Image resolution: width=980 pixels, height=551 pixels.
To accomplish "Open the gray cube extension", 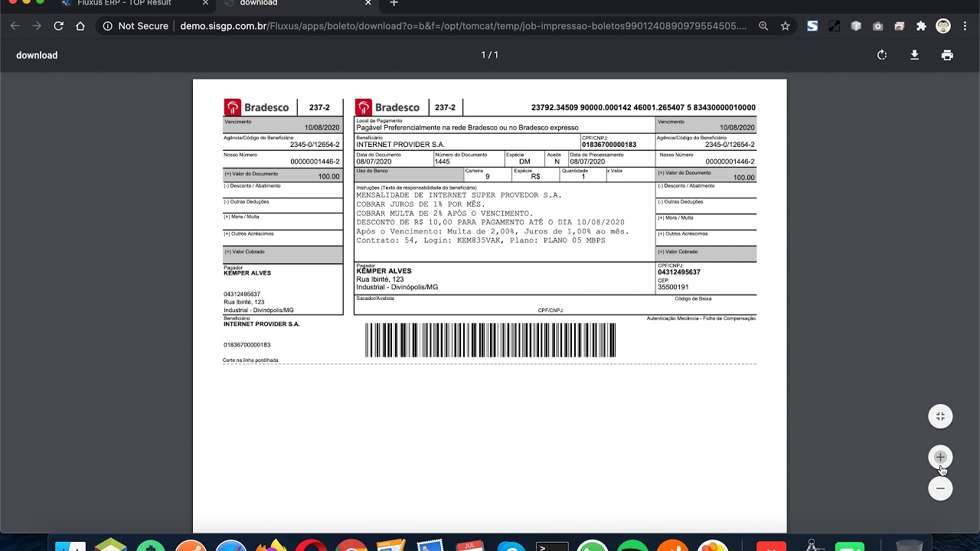I will click(x=856, y=26).
